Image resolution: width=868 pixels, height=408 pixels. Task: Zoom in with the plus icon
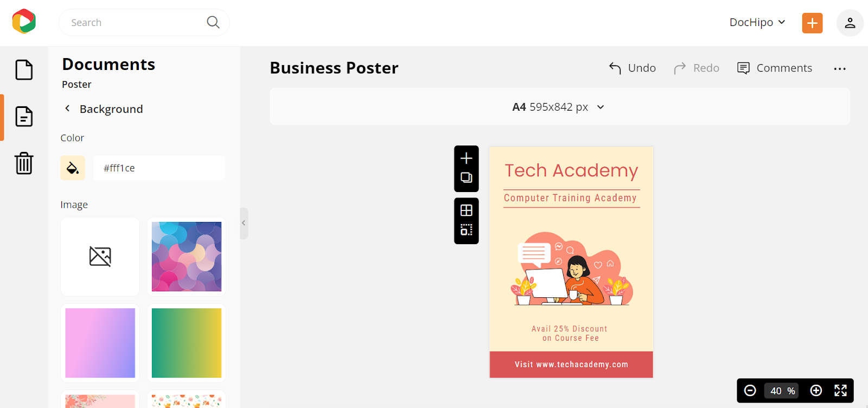[816, 391]
